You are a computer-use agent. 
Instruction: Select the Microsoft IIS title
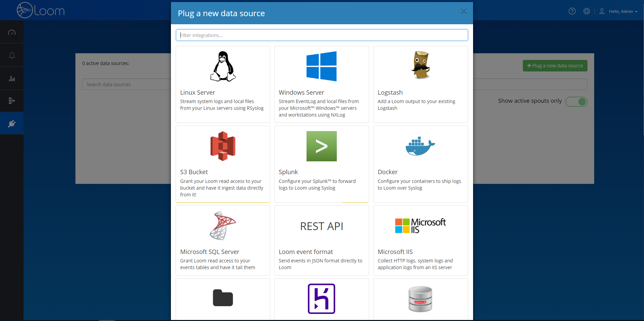395,252
